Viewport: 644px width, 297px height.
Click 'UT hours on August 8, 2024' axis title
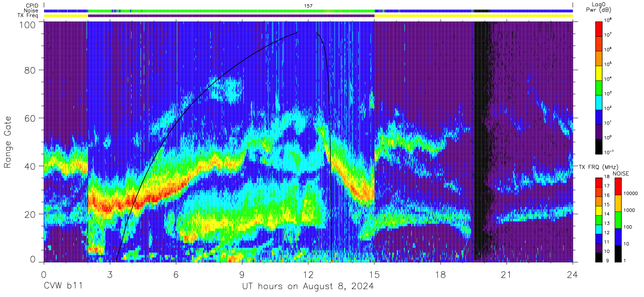[308, 286]
